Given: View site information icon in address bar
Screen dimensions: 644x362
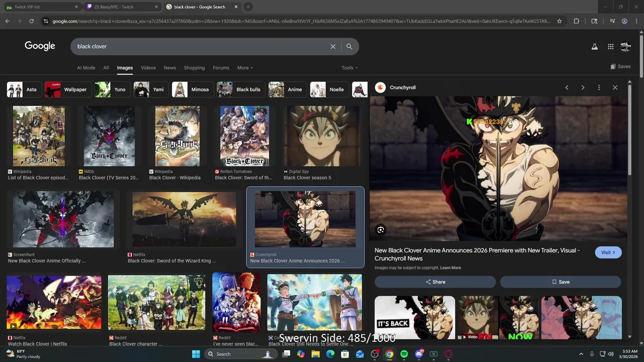Looking at the screenshot, I should (46, 21).
